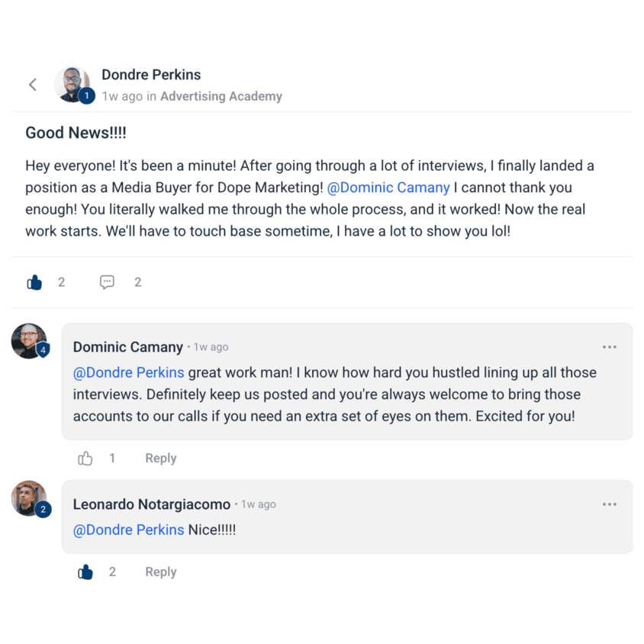Click the @Dominic Camany mention in post
The image size is (644, 644).
point(388,188)
